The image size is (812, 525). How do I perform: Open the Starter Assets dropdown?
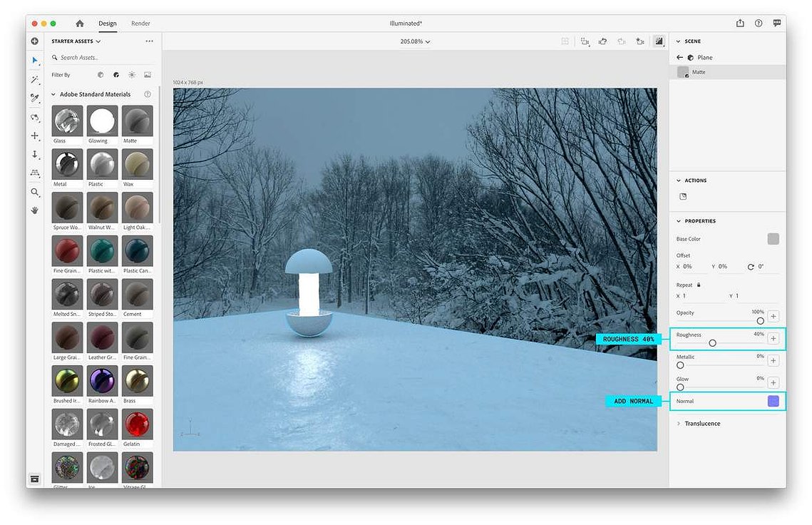(76, 41)
